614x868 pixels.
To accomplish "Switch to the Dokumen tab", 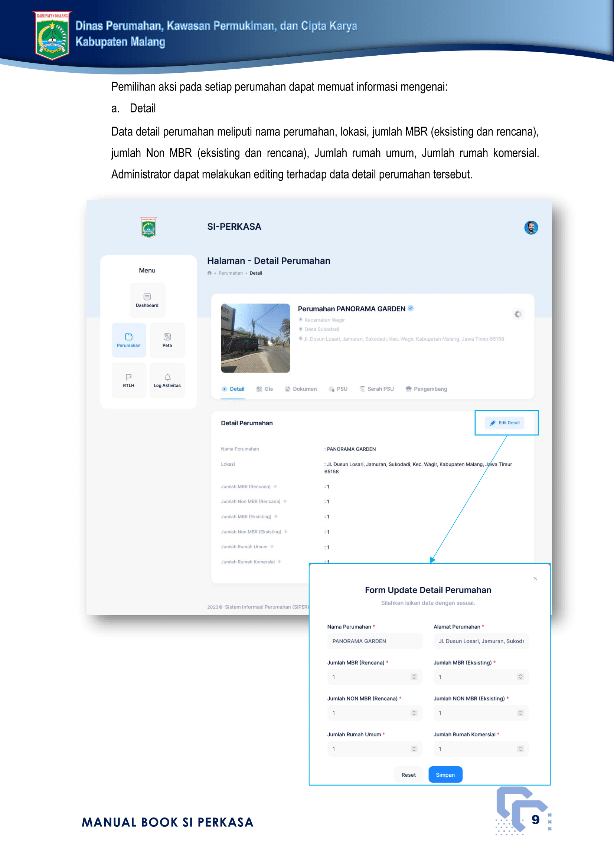I will pos(301,389).
